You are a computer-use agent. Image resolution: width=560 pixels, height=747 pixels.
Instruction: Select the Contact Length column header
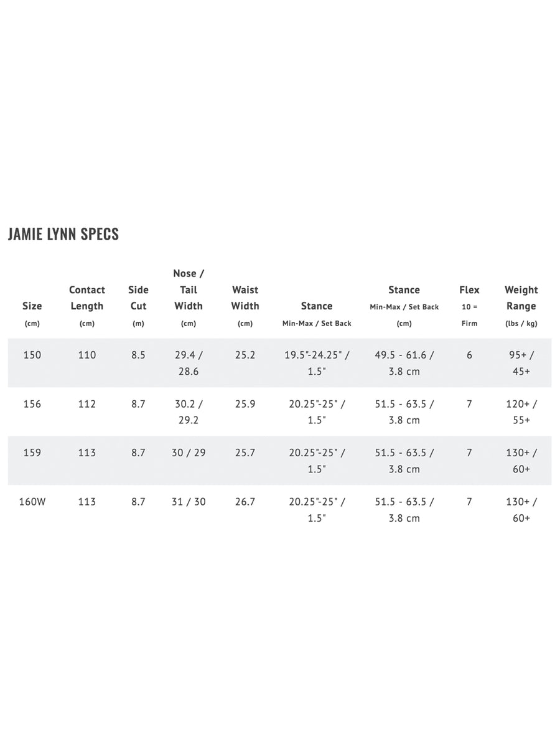coord(87,298)
